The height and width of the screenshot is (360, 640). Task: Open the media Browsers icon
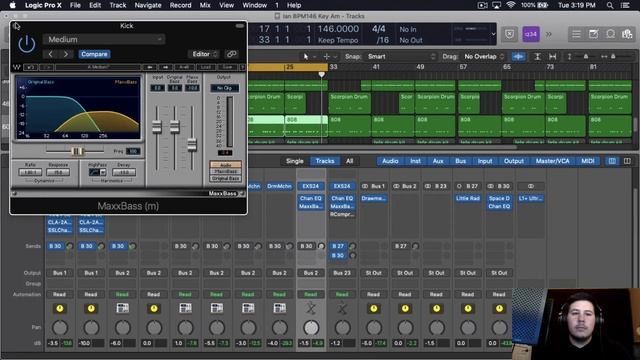coord(627,34)
